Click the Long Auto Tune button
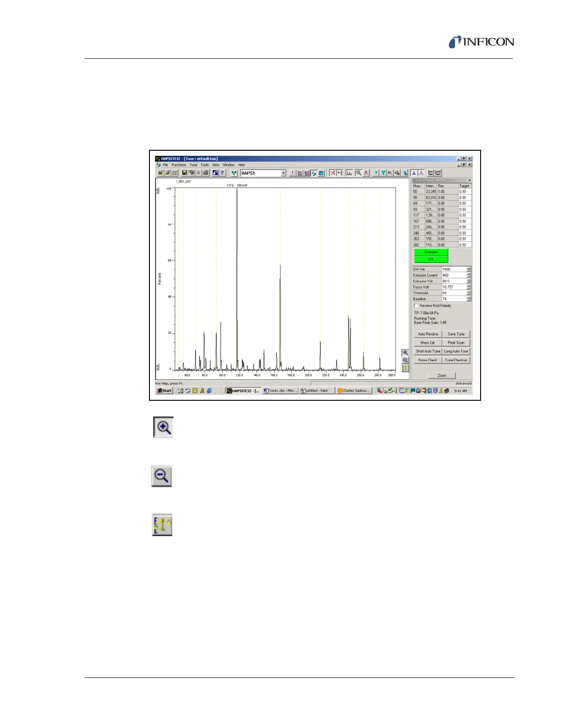Image resolution: width=562 pixels, height=728 pixels. coord(456,351)
